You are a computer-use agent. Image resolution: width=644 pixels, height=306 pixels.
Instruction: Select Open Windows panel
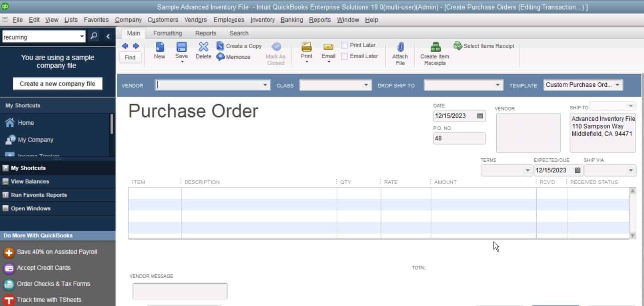click(x=58, y=208)
